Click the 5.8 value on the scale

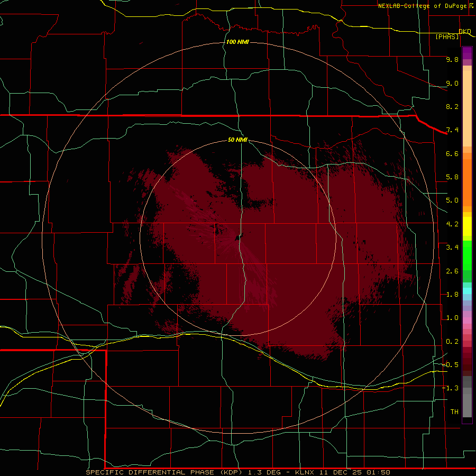tap(452, 177)
